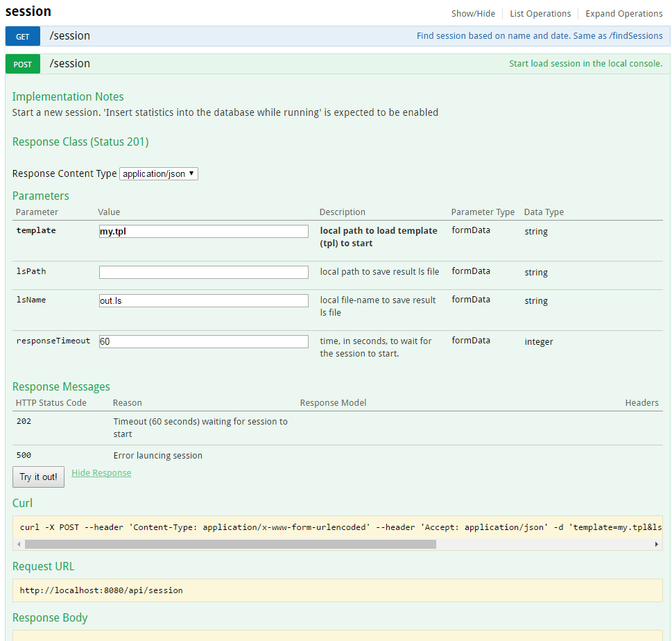This screenshot has height=641, width=672.
Task: Click the POST method badge
Action: pos(23,64)
